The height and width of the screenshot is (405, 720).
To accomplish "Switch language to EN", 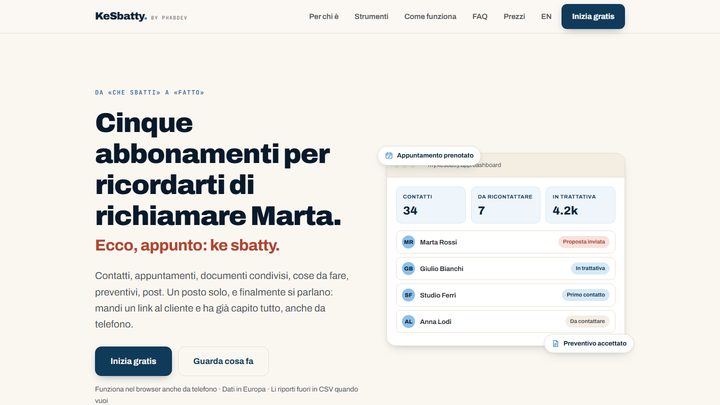I will (x=546, y=17).
